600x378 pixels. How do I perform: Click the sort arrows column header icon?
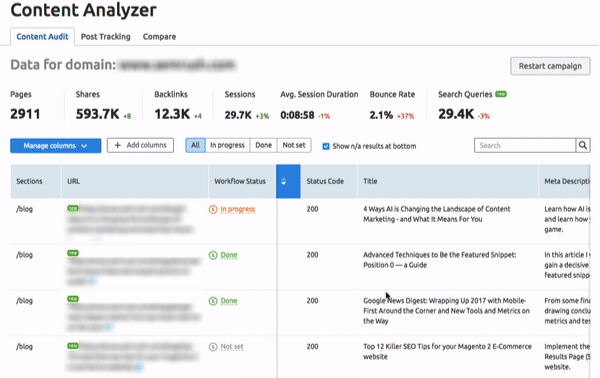(284, 181)
